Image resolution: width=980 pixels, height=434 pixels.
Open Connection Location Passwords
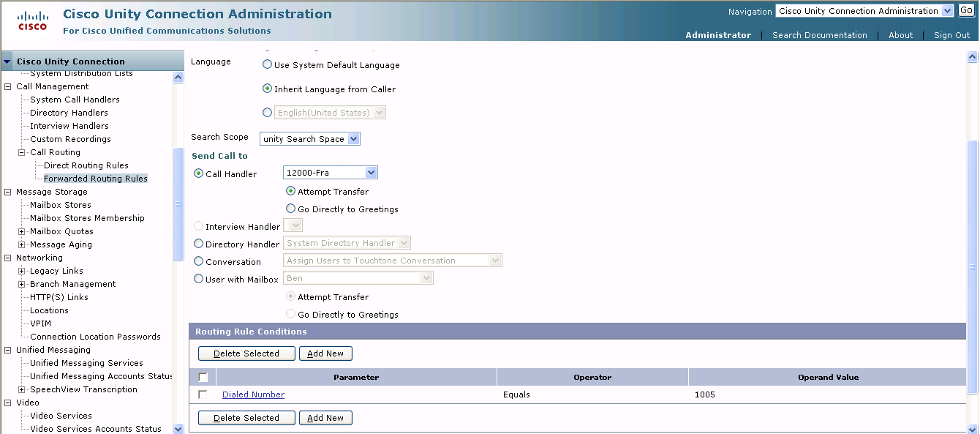pos(95,337)
